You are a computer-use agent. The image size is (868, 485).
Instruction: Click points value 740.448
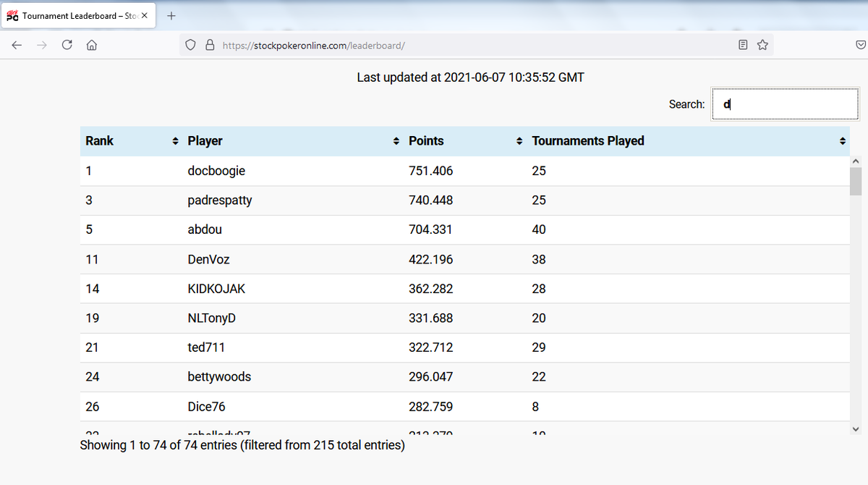(x=431, y=201)
